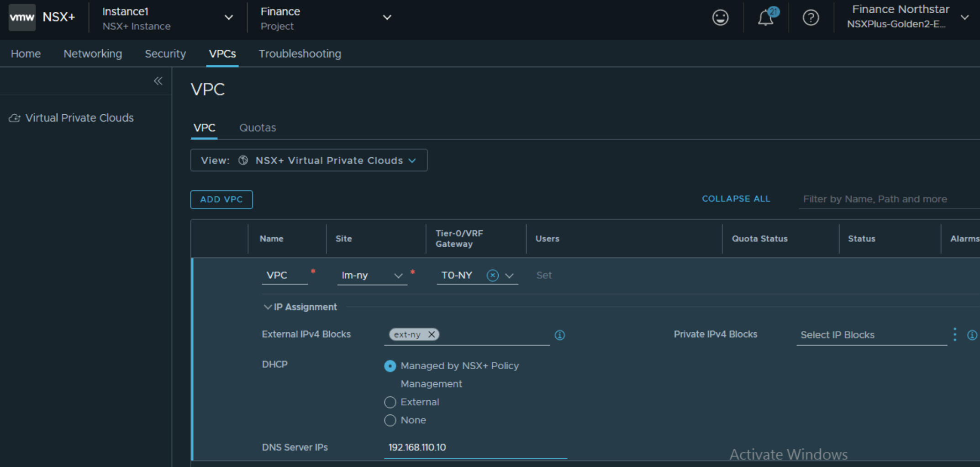Click the Alarms column header
Viewport: 980px width, 467px height.
pos(964,239)
